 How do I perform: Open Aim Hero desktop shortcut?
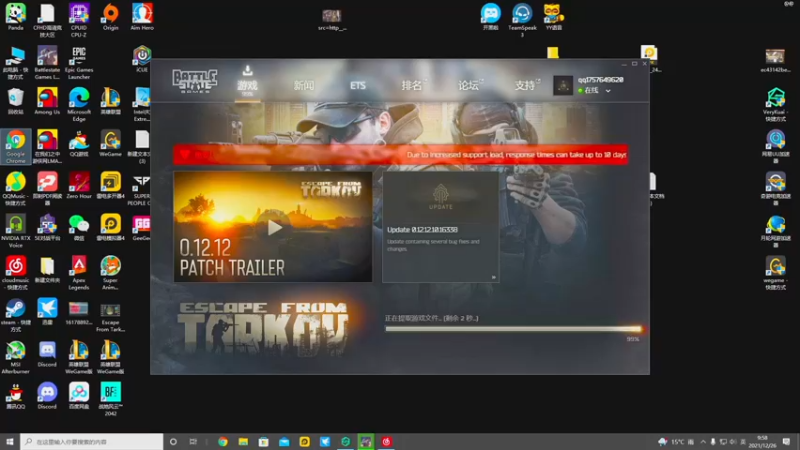(x=142, y=17)
